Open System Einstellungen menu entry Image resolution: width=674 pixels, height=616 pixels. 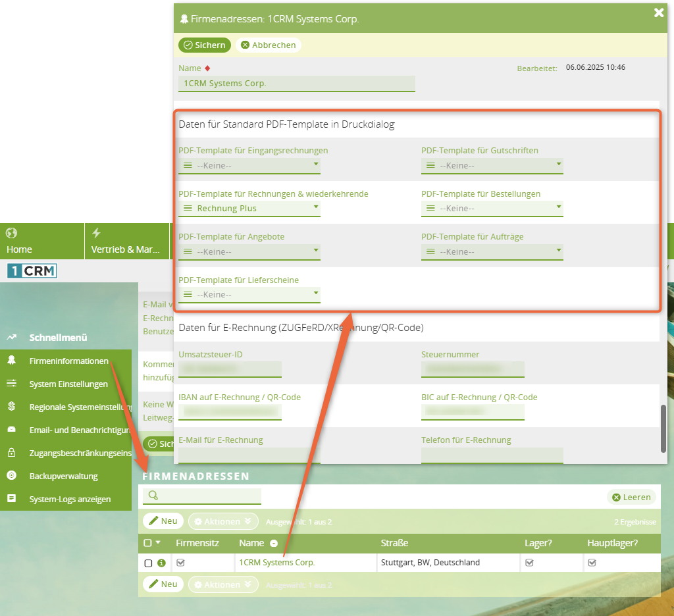[68, 384]
